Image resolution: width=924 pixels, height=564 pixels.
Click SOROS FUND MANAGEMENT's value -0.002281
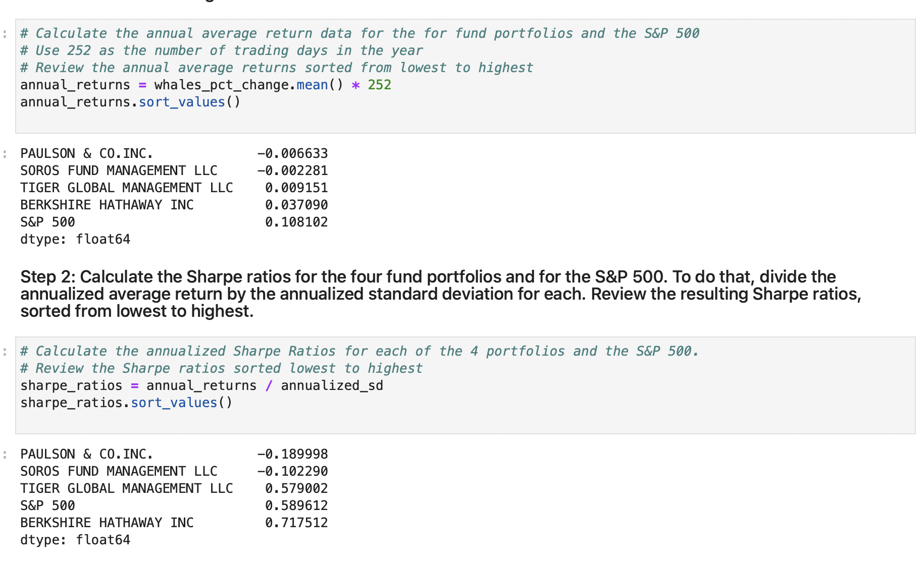[x=291, y=170]
